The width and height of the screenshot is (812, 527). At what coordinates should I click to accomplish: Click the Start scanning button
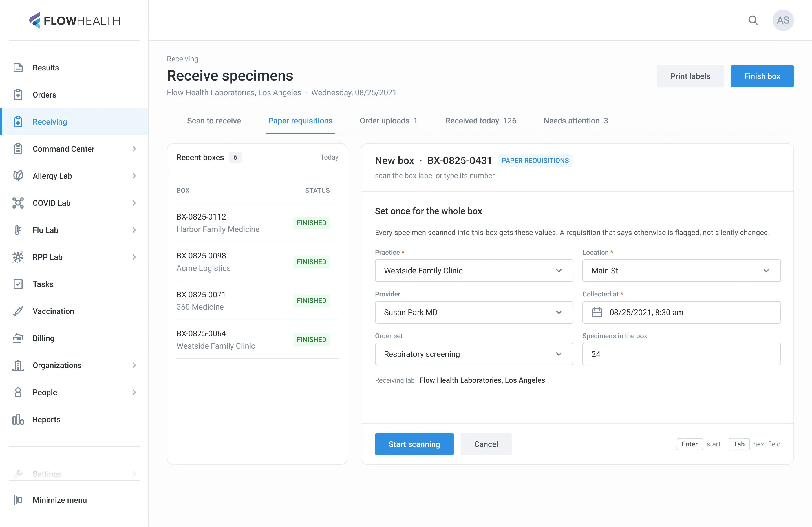[414, 444]
